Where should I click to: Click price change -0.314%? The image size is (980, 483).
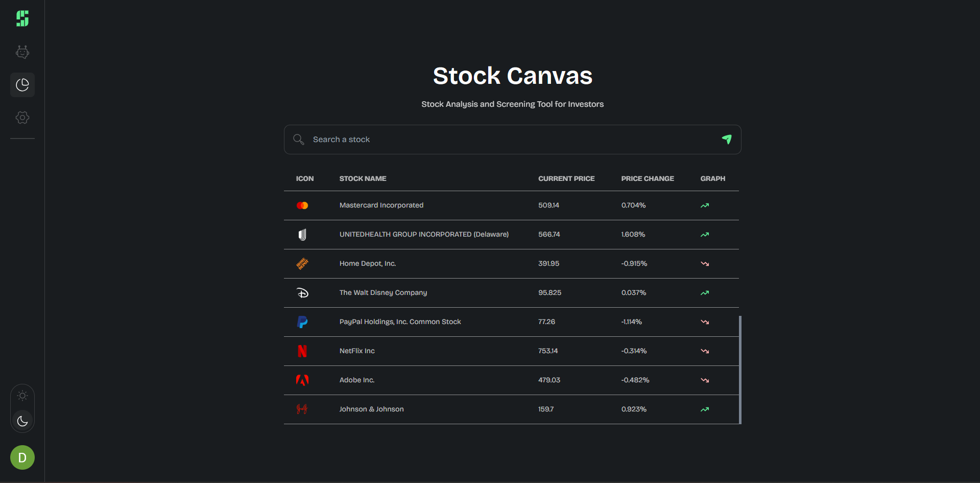[x=634, y=351]
